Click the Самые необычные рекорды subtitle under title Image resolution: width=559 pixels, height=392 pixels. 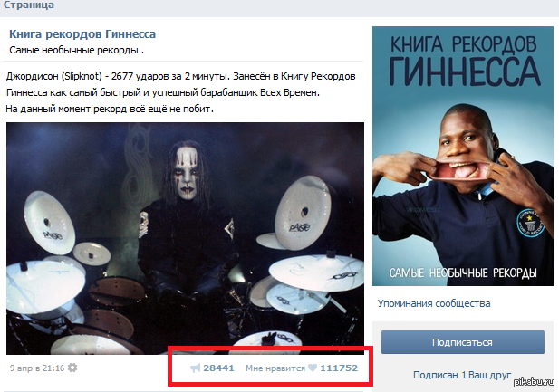pyautogui.click(x=76, y=51)
